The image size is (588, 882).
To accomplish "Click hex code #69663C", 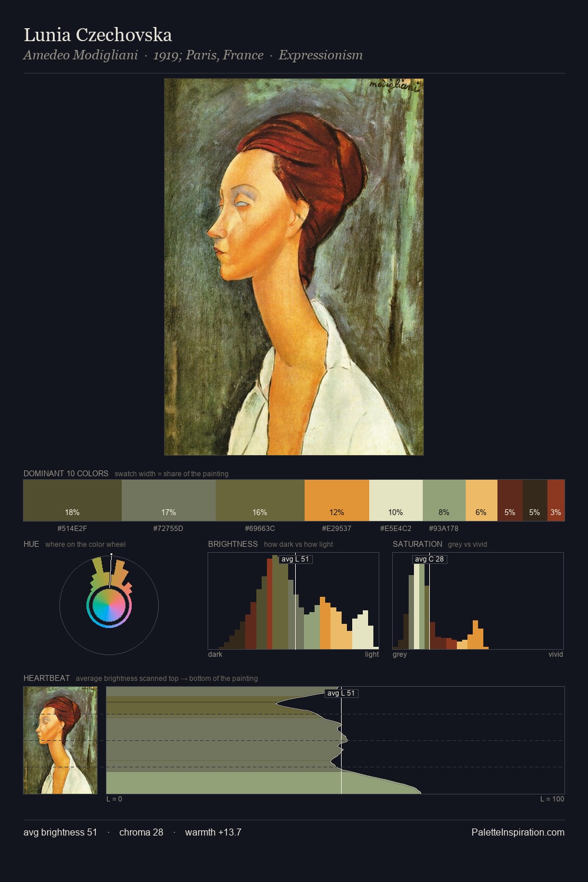I will [260, 529].
